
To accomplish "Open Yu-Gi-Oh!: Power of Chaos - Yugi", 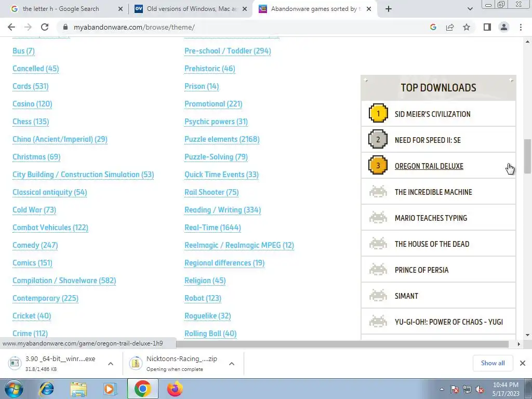I will pyautogui.click(x=448, y=322).
